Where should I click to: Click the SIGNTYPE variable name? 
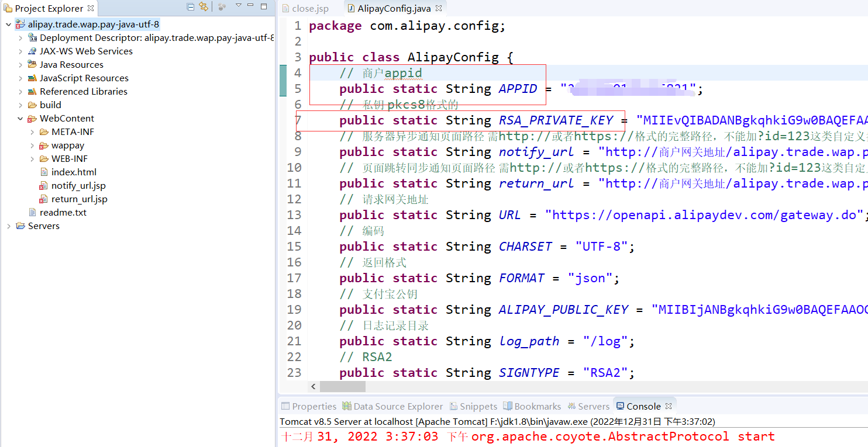[529, 373]
